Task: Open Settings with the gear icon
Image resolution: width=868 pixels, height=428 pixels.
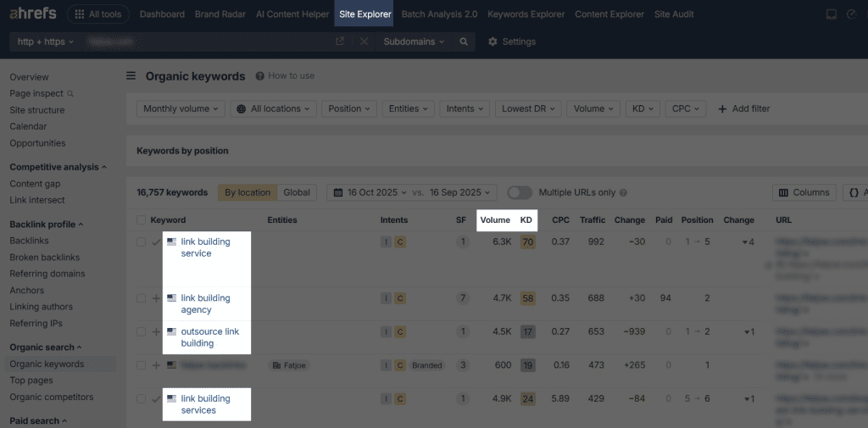Action: (x=511, y=42)
